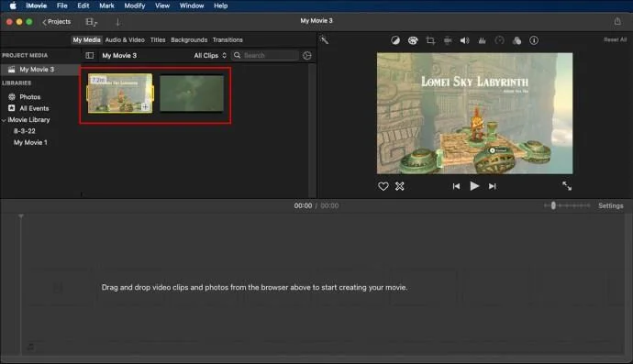Collapse the iMovie Library tree
Viewport: 633px width, 364px height.
pyautogui.click(x=4, y=120)
